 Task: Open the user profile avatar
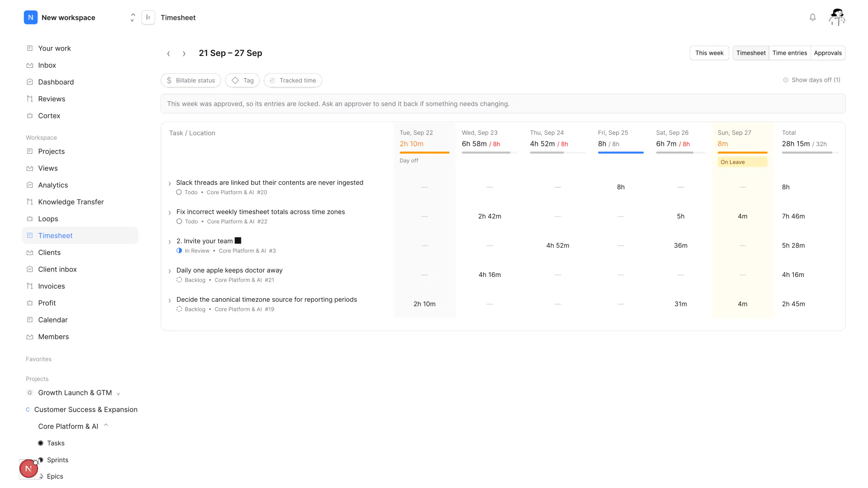(837, 17)
